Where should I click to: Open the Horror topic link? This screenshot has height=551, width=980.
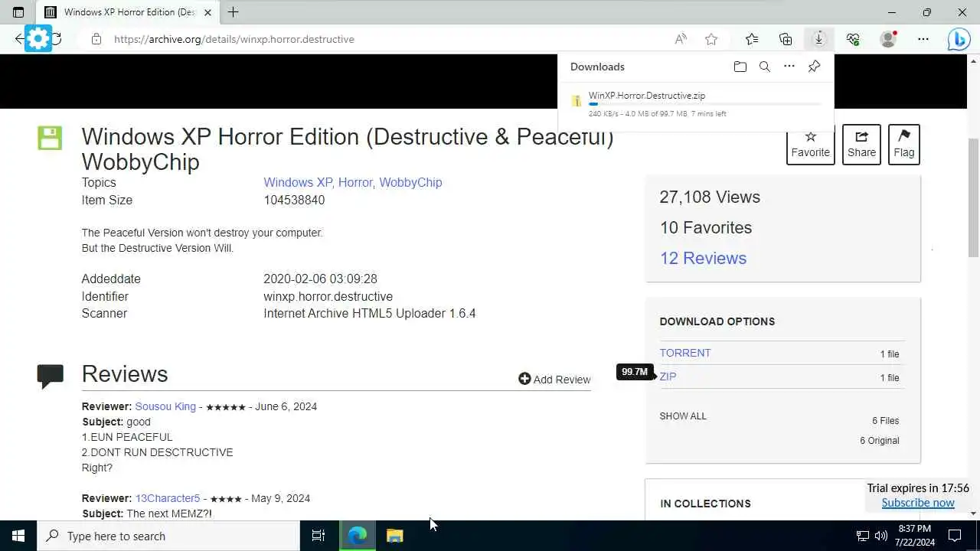point(355,182)
